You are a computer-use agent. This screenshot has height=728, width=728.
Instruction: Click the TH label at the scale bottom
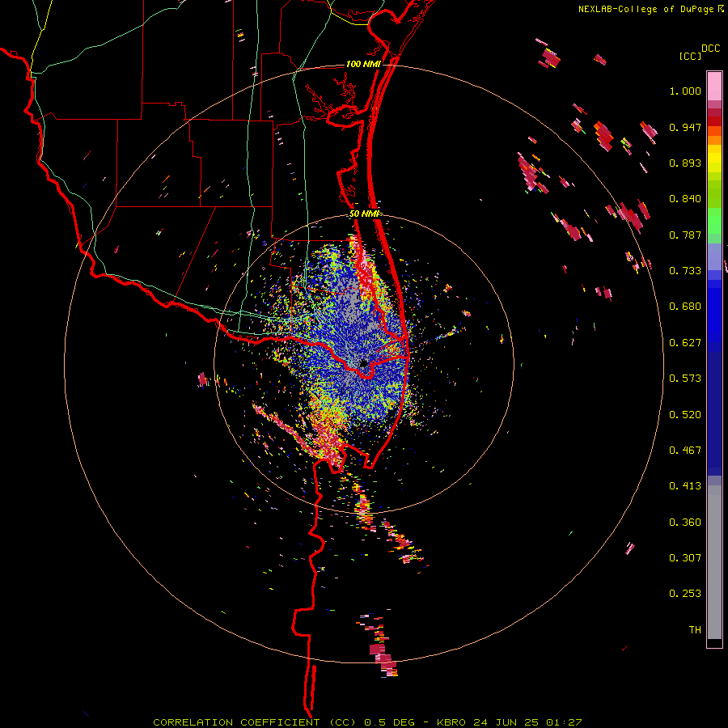(695, 630)
